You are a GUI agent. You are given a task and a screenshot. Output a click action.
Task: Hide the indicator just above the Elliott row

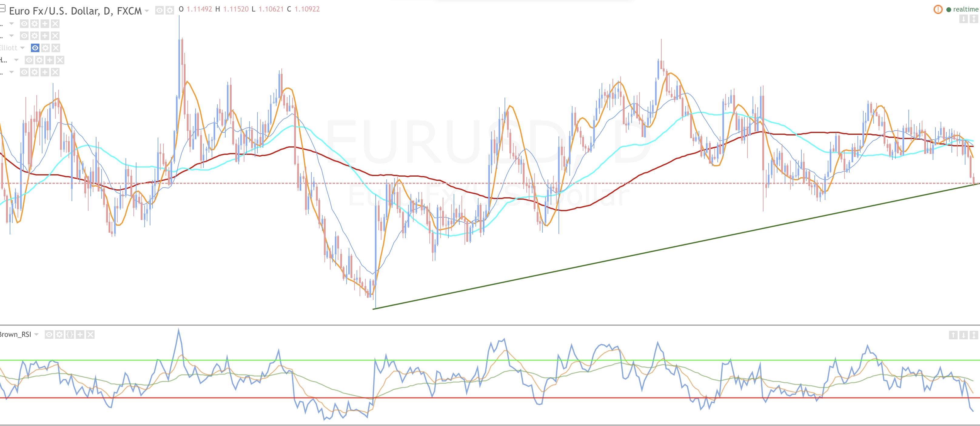(24, 36)
